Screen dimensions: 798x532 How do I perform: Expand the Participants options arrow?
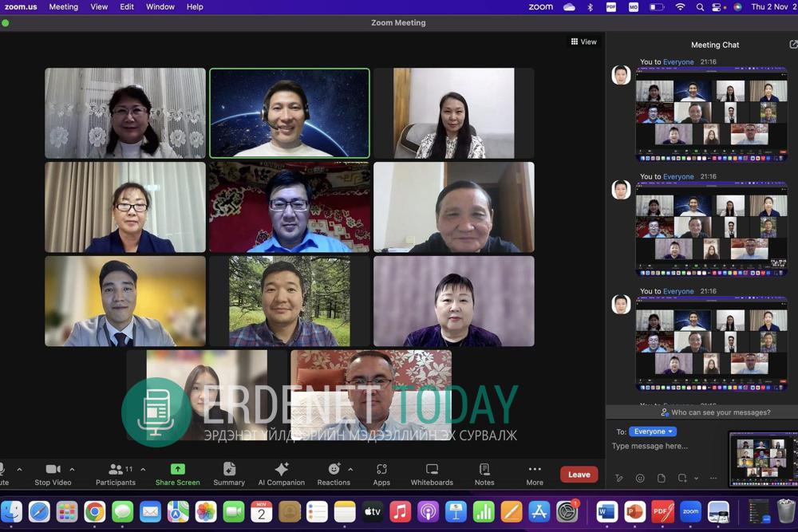point(143,469)
